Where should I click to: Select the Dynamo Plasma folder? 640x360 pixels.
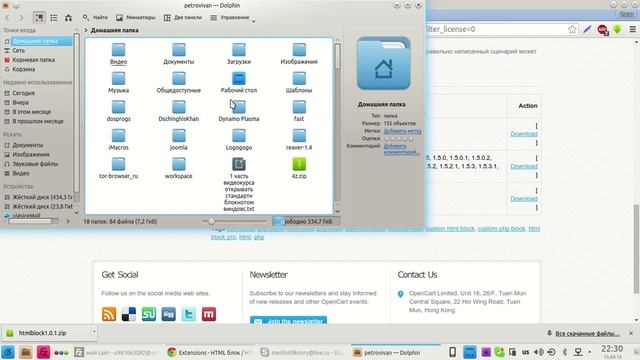[x=239, y=111]
